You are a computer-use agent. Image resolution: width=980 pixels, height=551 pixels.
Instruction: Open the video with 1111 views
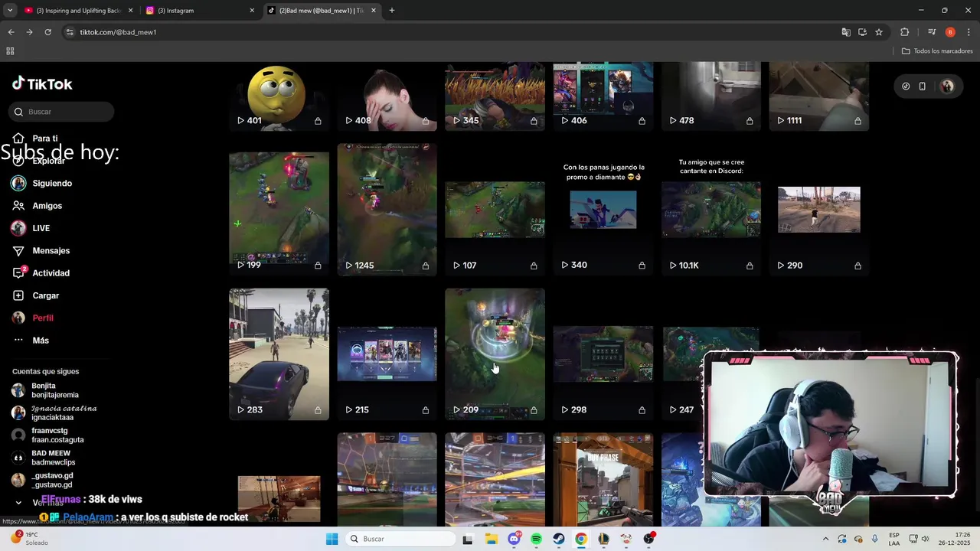click(819, 96)
